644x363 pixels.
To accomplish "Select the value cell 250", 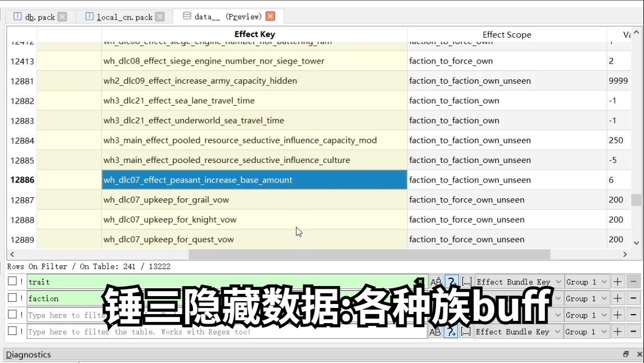I will (619, 140).
